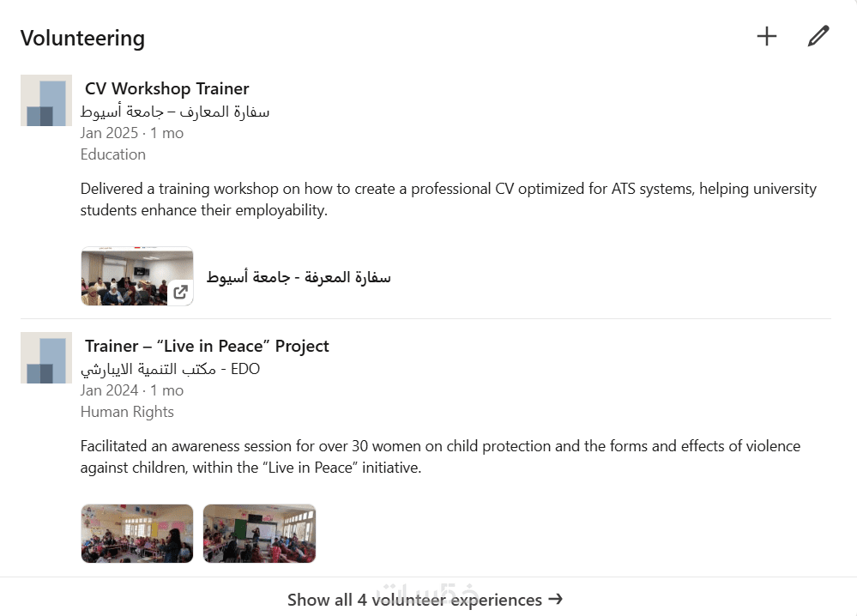
Task: Click the CV Workshop Trainer organization logo
Action: coord(46,100)
